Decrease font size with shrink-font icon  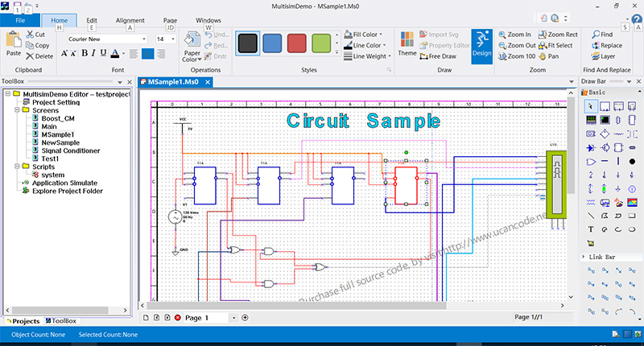click(73, 53)
